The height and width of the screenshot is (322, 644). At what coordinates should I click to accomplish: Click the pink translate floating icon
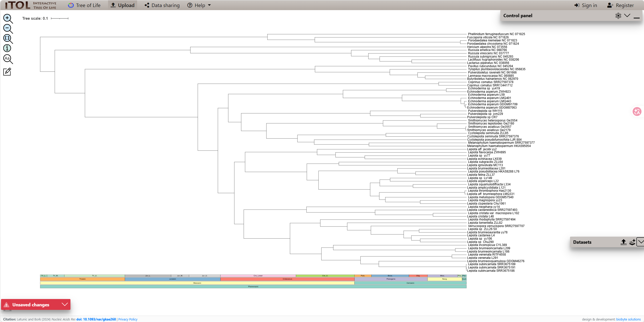[637, 111]
